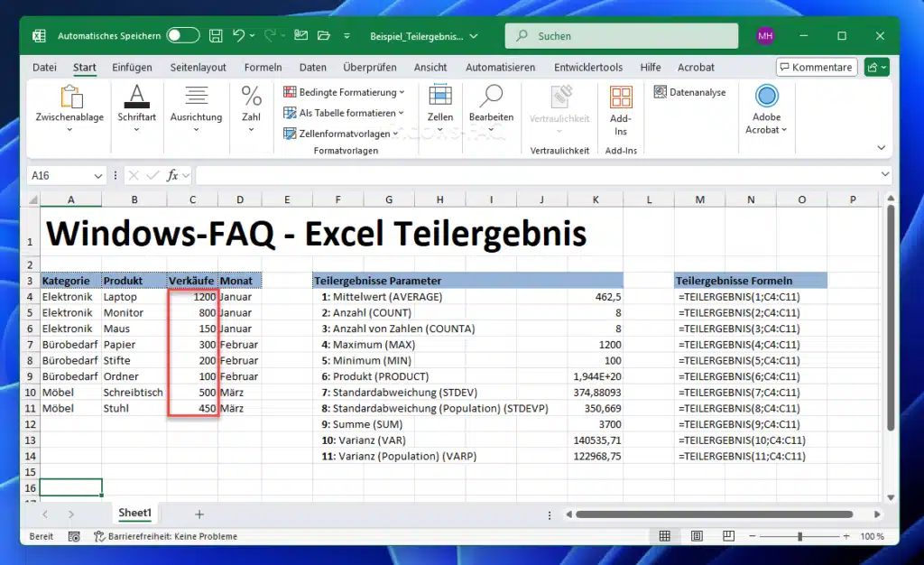Click the Redo arrow icon
The width and height of the screenshot is (924, 565).
click(x=269, y=35)
